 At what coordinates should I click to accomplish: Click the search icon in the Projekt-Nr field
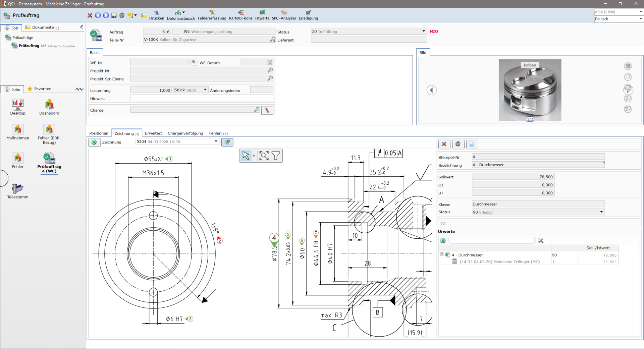click(270, 70)
